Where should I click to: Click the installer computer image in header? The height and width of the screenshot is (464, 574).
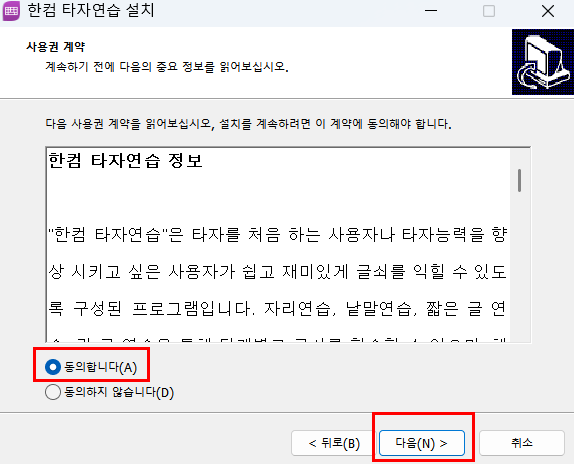[x=543, y=62]
